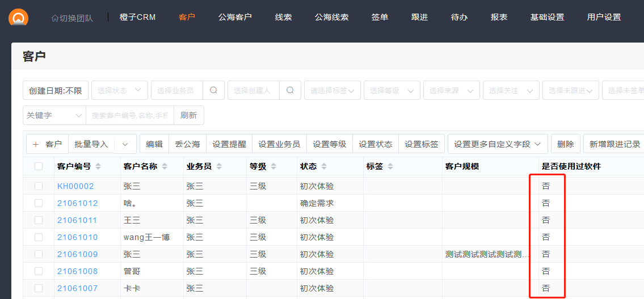The height and width of the screenshot is (299, 644).
Task: Check the box for customer KH00002
Action: [39, 186]
